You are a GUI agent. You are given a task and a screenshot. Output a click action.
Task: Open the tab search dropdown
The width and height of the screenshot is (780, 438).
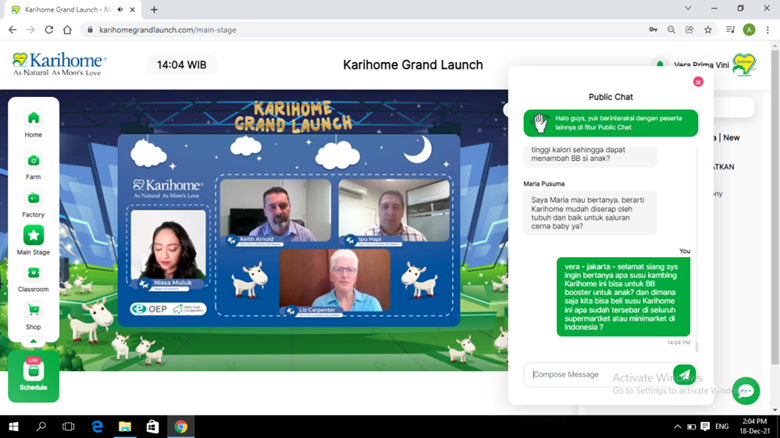[688, 8]
